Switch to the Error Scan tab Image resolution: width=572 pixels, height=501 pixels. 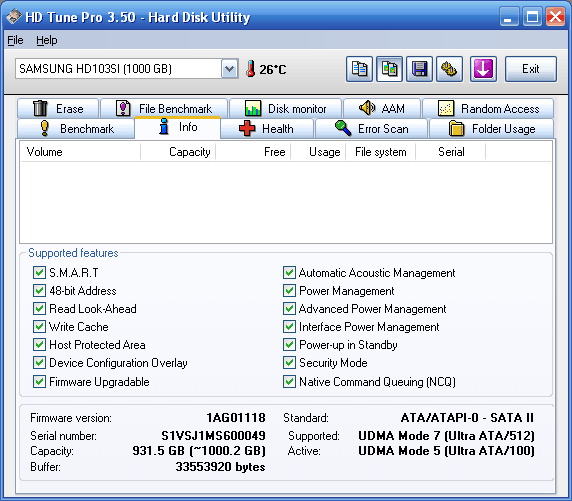pyautogui.click(x=371, y=128)
